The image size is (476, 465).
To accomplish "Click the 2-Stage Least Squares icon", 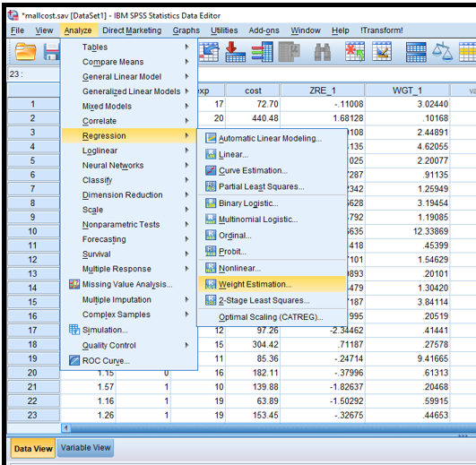I will tap(211, 300).
